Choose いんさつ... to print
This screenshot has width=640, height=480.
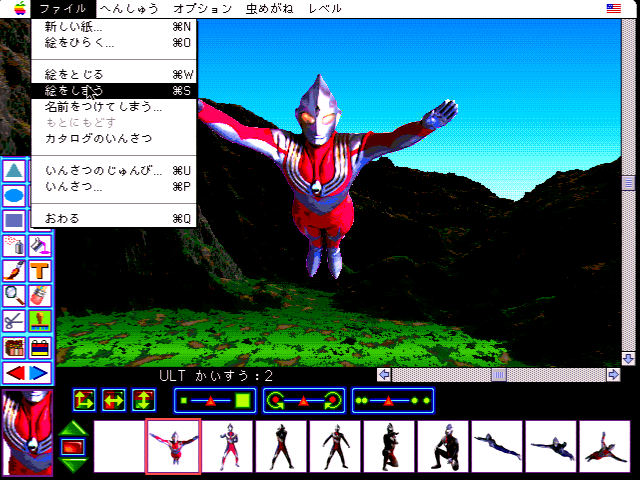114,187
